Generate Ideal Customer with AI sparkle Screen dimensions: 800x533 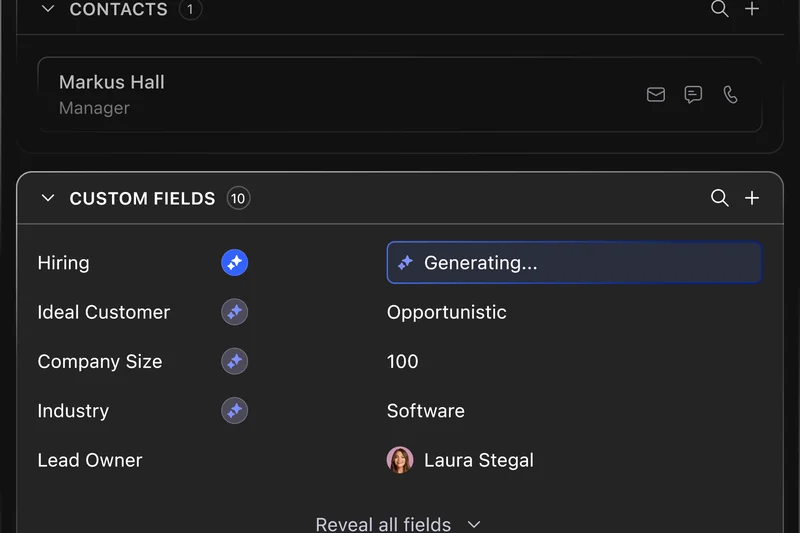(234, 312)
